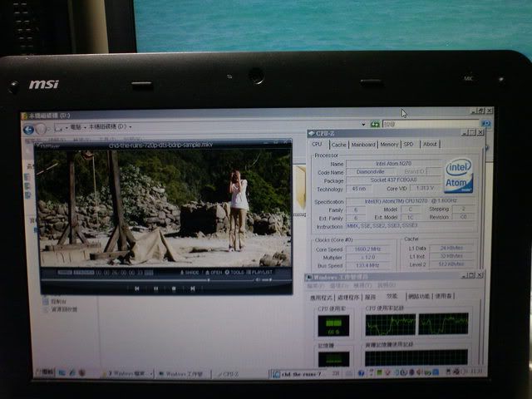Click the playback time counter
Viewport: 532px width, 399px height.
[x=119, y=273]
